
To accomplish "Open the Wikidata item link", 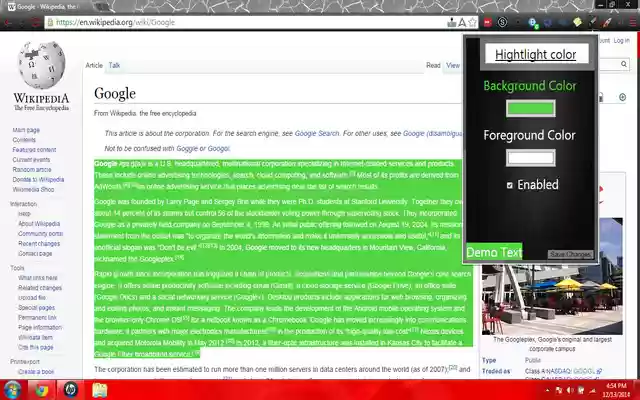I will click(x=35, y=338).
